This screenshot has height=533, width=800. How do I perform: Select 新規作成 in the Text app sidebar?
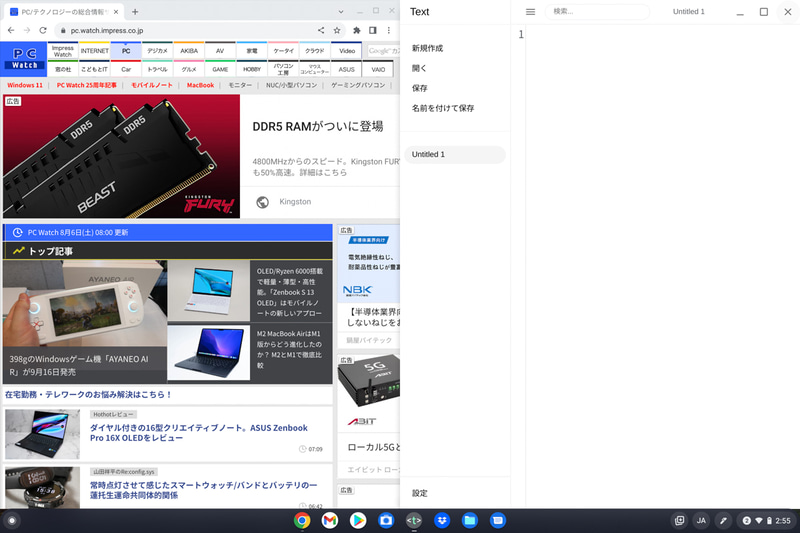(427, 48)
